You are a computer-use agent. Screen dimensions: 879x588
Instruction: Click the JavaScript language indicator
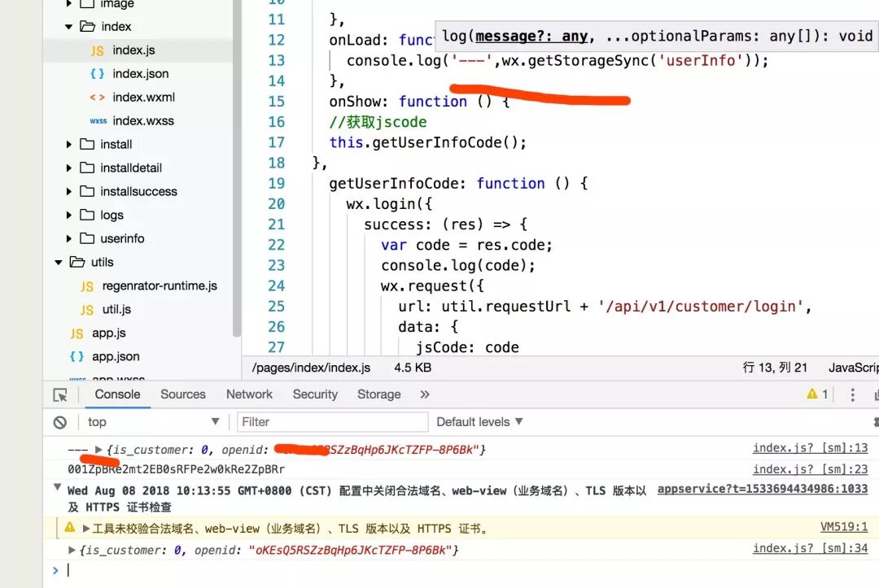854,368
